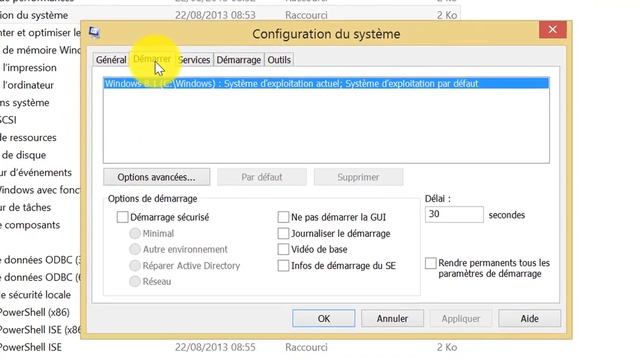This screenshot has height=360, width=640.
Task: Select 'l'impression' entry in background list
Action: pos(29,68)
